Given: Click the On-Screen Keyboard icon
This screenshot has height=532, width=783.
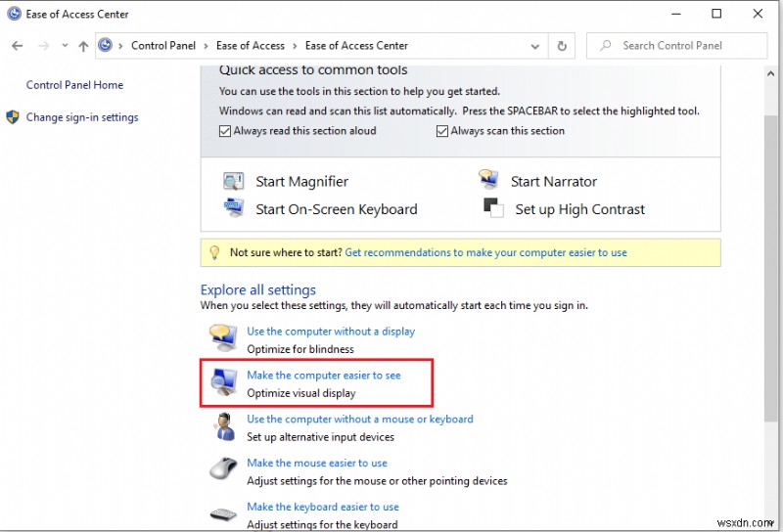Looking at the screenshot, I should (233, 207).
